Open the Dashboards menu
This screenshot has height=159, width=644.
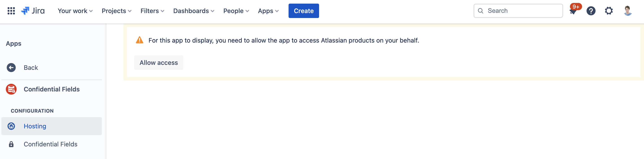click(x=193, y=11)
